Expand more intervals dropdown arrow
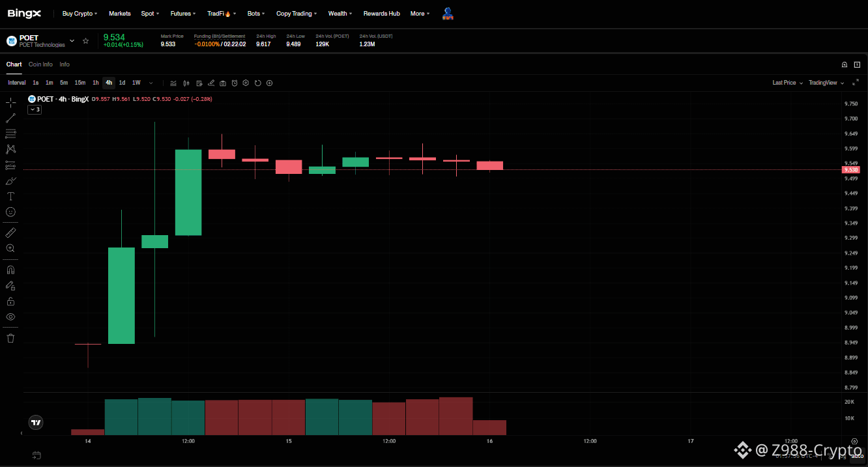Viewport: 868px width, 467px height. [151, 83]
